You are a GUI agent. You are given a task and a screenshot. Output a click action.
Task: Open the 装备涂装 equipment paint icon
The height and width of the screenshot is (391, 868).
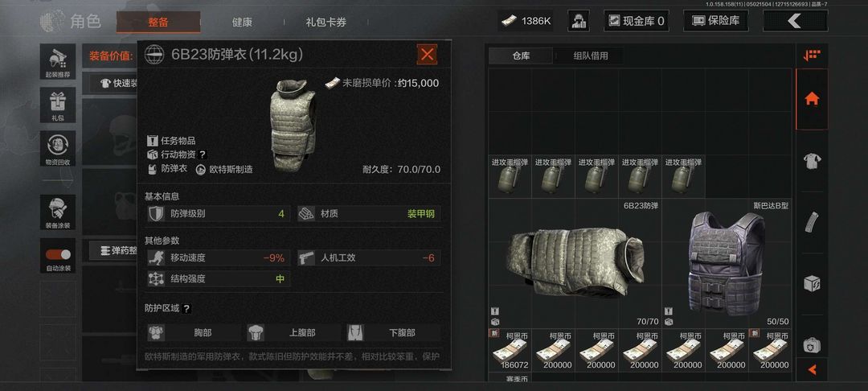[x=58, y=212]
